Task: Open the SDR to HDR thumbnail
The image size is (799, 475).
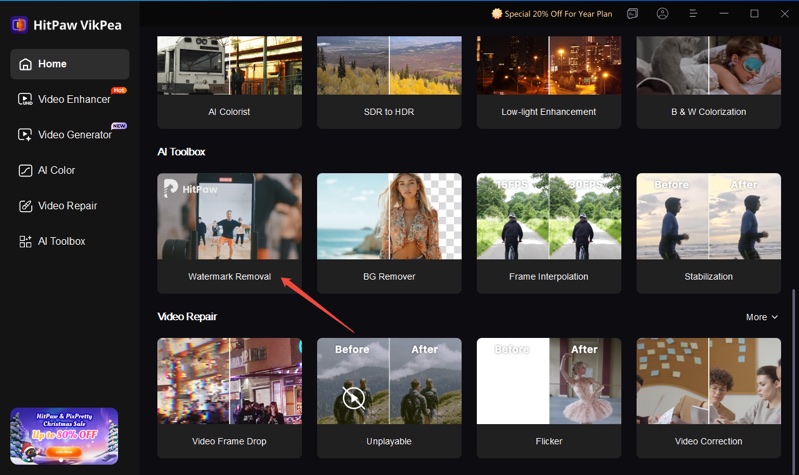Action: [389, 65]
